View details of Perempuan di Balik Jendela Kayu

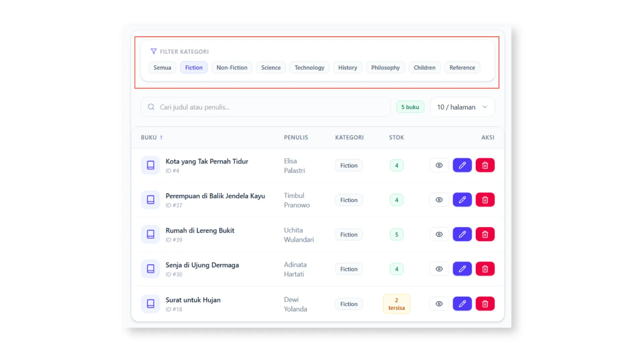[439, 200]
